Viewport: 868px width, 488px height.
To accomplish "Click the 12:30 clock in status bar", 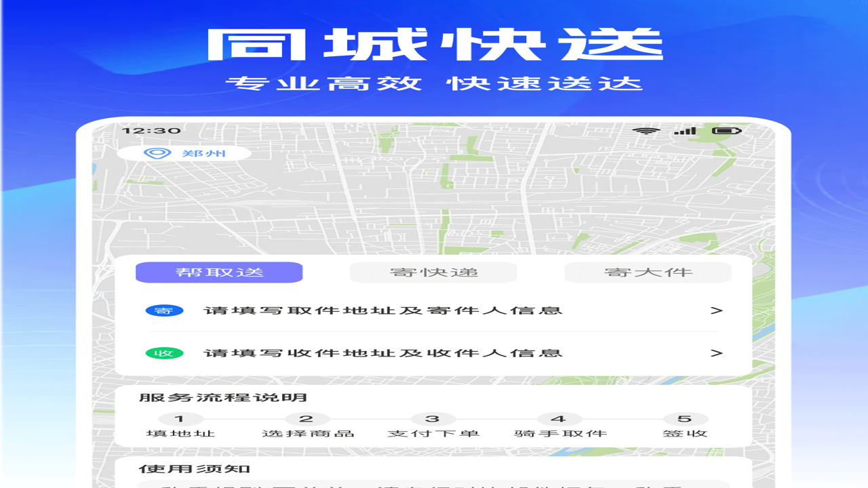I will pyautogui.click(x=151, y=131).
